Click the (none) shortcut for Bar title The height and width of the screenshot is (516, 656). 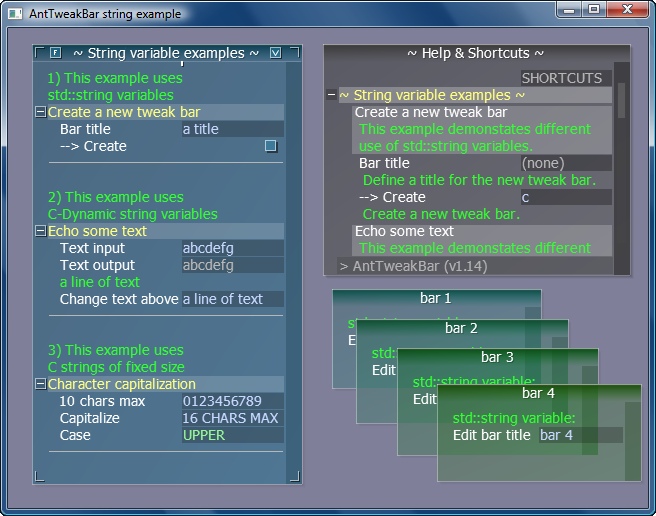click(566, 163)
